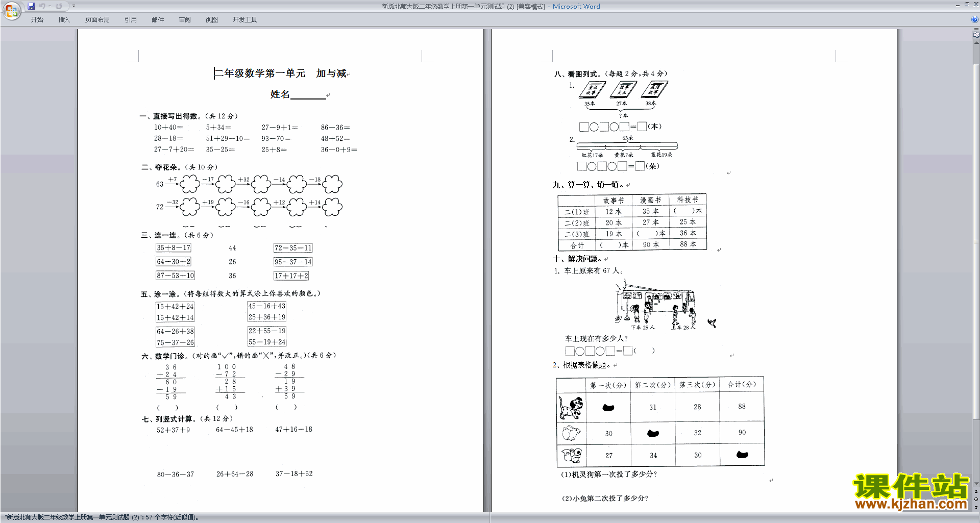
Task: Click heading 十、解决问题
Action: click(577, 259)
